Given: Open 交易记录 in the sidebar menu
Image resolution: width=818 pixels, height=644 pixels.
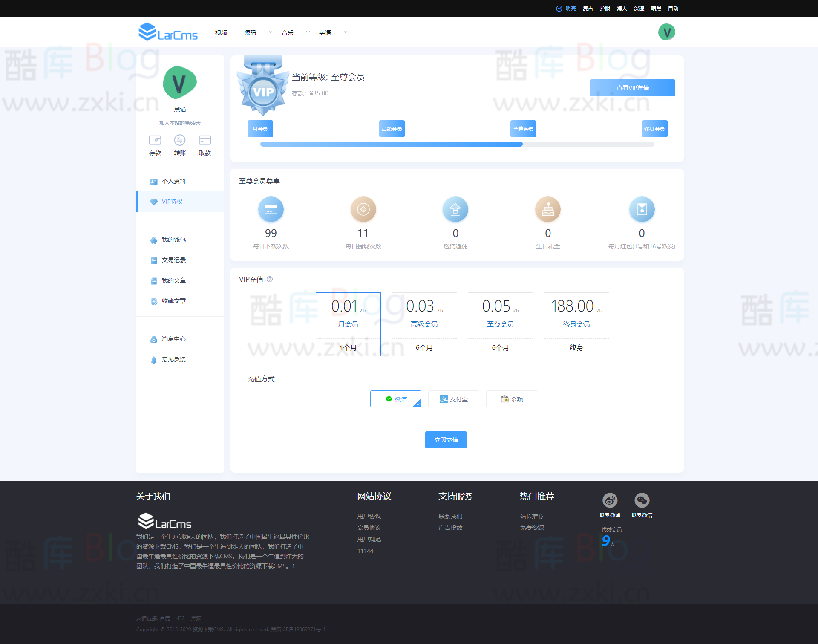Looking at the screenshot, I should pos(173,260).
